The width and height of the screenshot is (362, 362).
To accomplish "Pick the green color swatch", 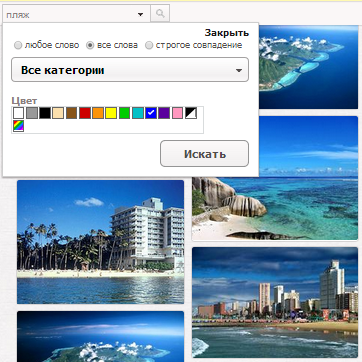I will (124, 113).
